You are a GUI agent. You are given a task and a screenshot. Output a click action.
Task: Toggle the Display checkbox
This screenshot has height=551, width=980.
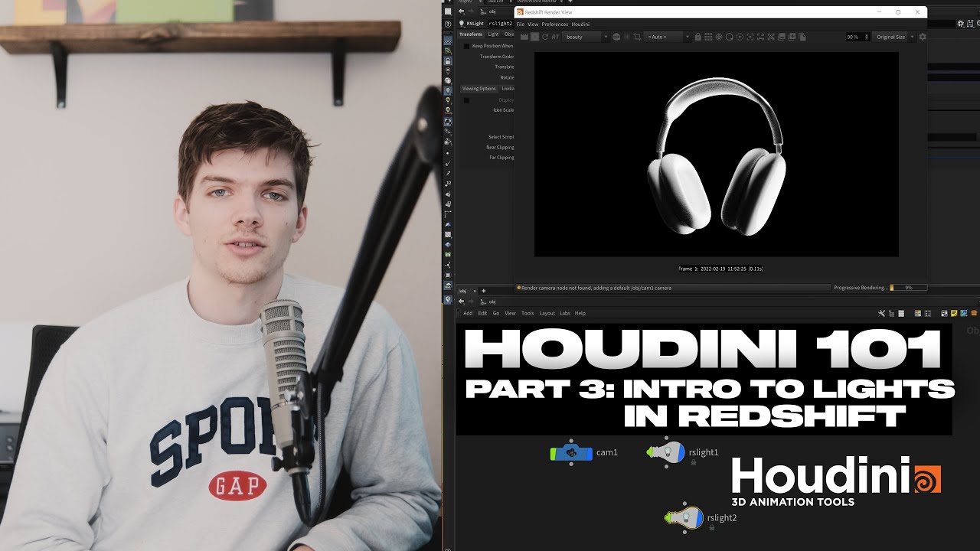pyautogui.click(x=466, y=100)
